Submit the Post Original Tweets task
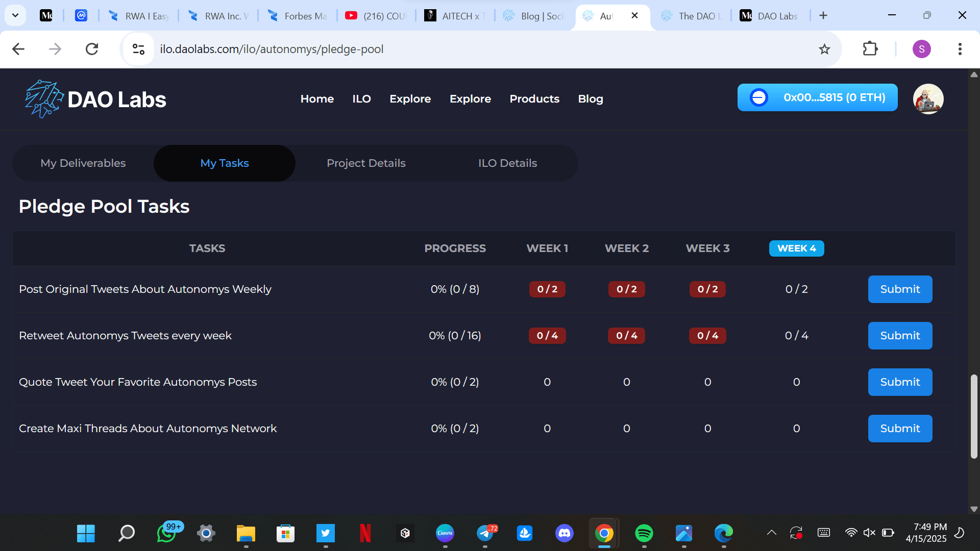This screenshot has height=551, width=980. coord(900,289)
